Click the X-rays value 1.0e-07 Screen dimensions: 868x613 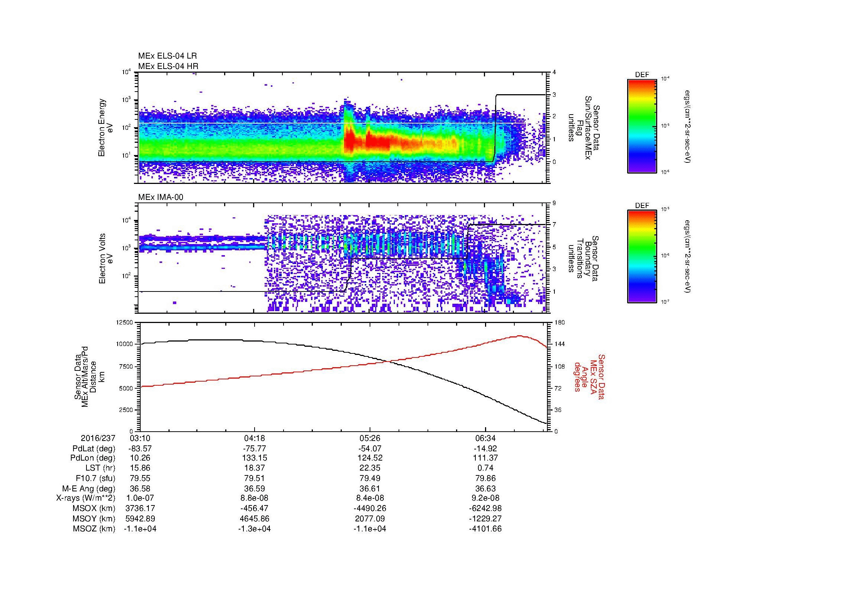click(x=140, y=498)
